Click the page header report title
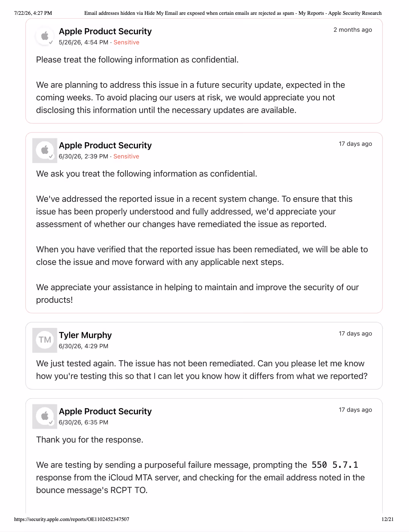 tap(233, 13)
